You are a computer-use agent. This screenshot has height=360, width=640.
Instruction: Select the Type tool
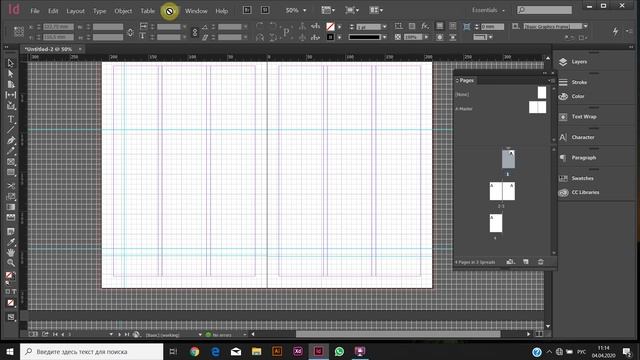[11, 120]
